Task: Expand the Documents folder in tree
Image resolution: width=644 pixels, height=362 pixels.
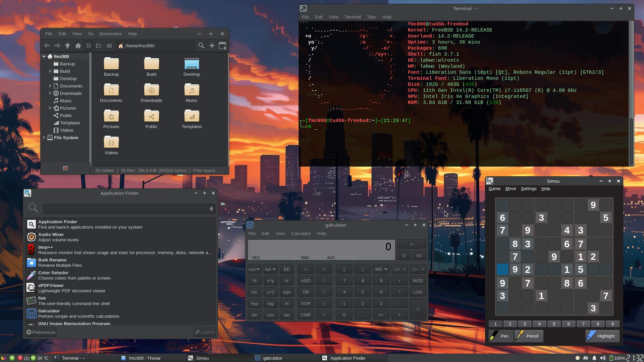Action: 50,86
